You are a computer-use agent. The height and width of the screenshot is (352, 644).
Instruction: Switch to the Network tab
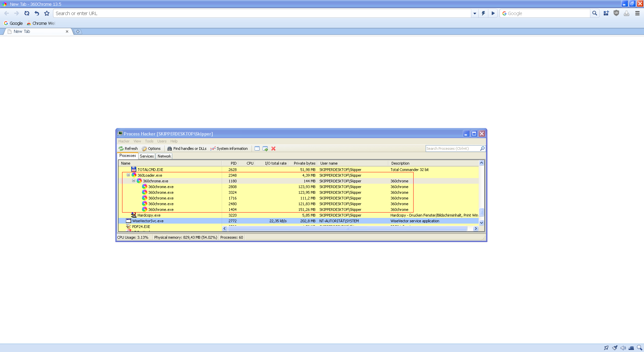click(164, 156)
